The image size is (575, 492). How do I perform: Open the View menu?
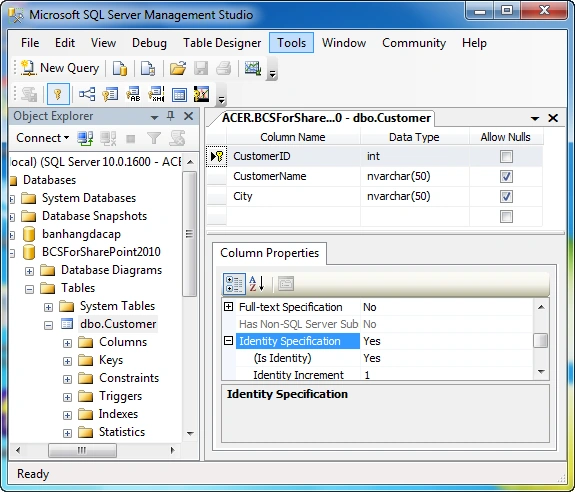(103, 43)
